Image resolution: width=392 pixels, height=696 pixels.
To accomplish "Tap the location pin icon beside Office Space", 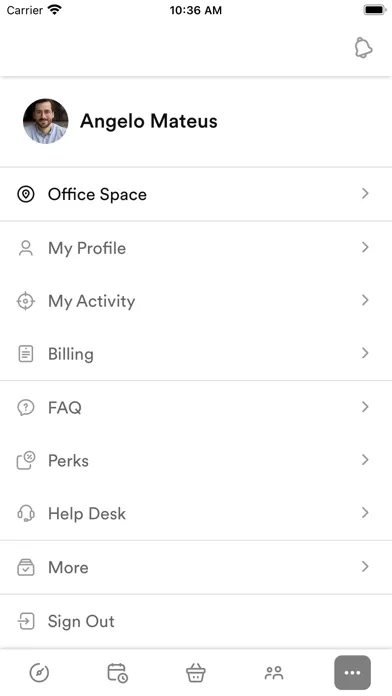I will tap(26, 194).
